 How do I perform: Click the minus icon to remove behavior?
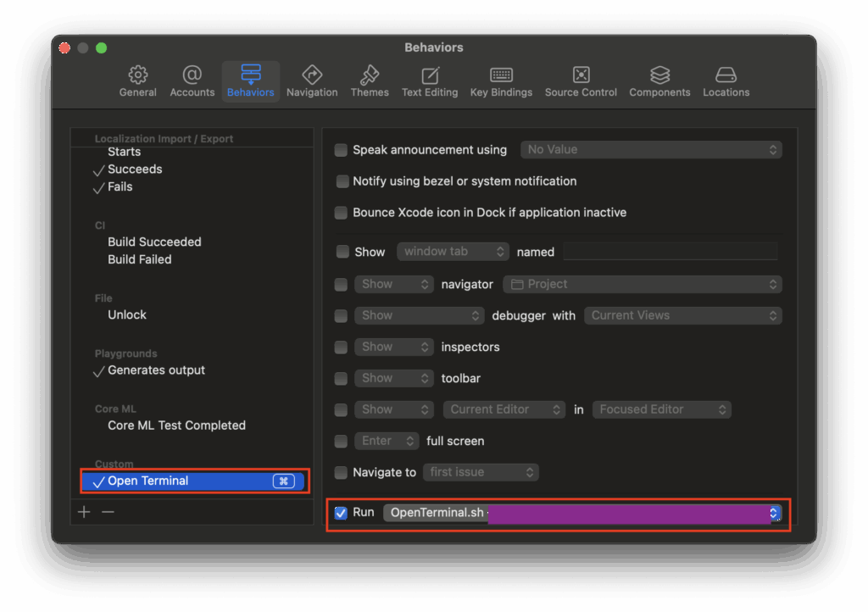coord(108,512)
